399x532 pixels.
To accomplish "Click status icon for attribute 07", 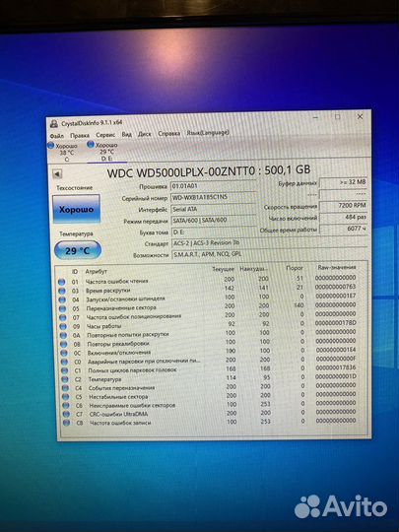I will coord(63,317).
